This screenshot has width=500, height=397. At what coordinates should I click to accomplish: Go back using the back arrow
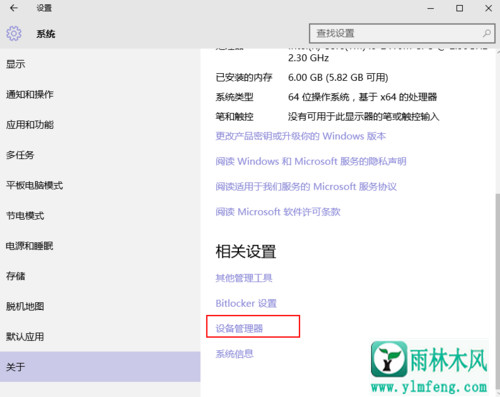tap(14, 8)
